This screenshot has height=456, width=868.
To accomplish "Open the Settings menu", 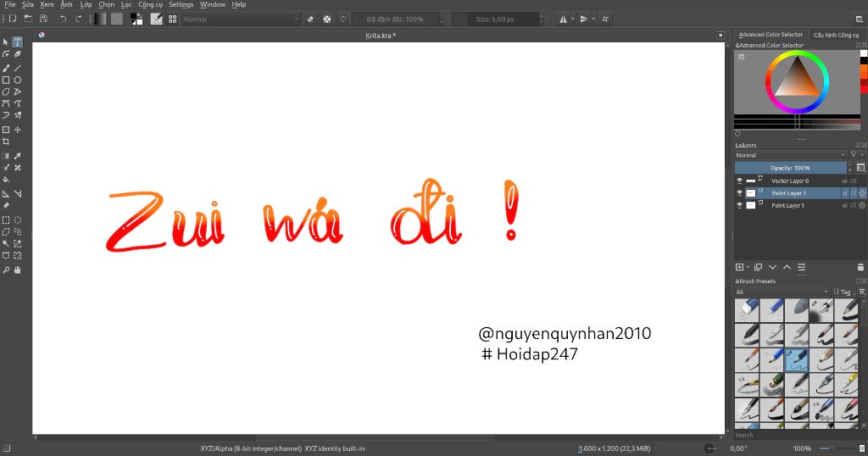I will pyautogui.click(x=181, y=4).
